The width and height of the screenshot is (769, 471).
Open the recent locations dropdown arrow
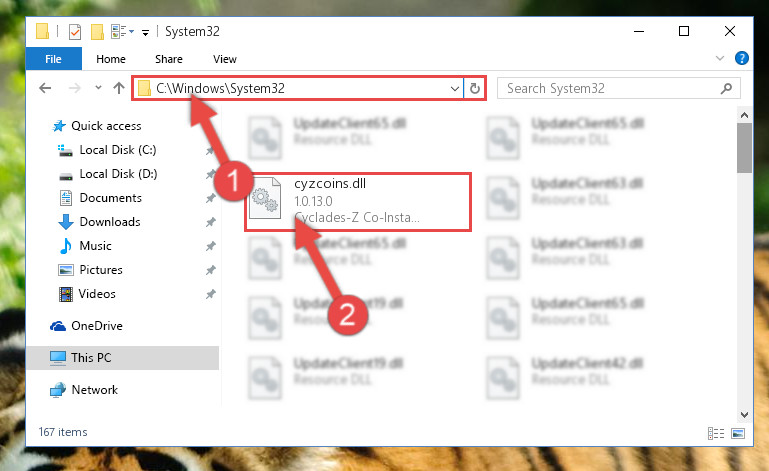98,88
